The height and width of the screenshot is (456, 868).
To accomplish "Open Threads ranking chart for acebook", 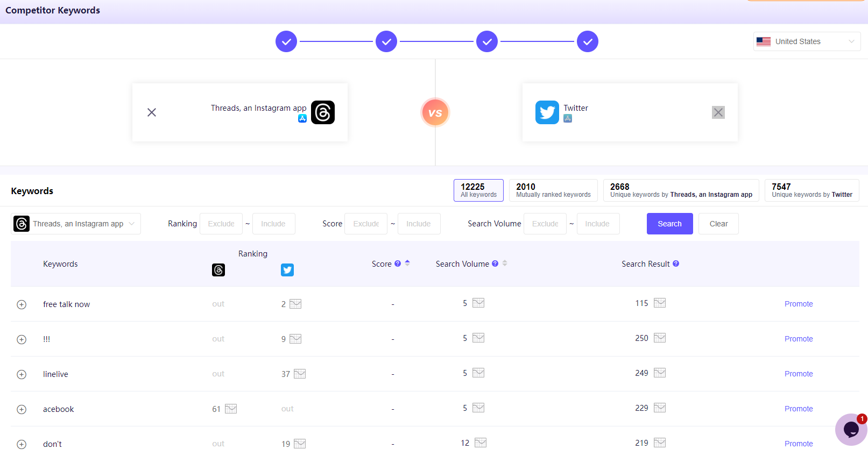I will point(231,409).
